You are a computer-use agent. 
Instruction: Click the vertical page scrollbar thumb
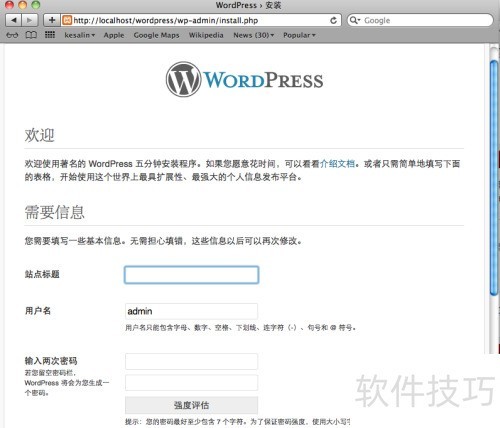pos(494,177)
